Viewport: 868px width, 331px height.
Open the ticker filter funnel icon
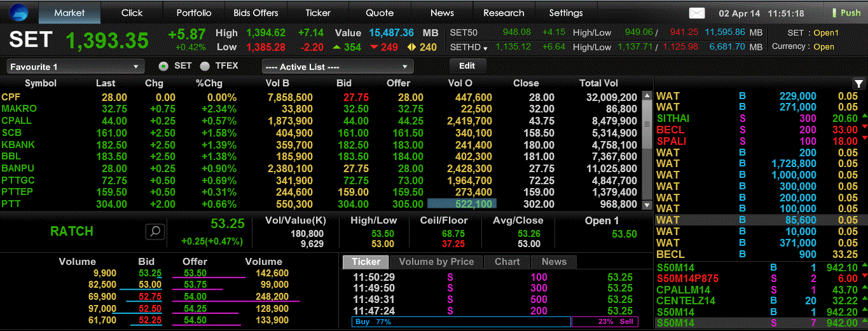tap(858, 83)
